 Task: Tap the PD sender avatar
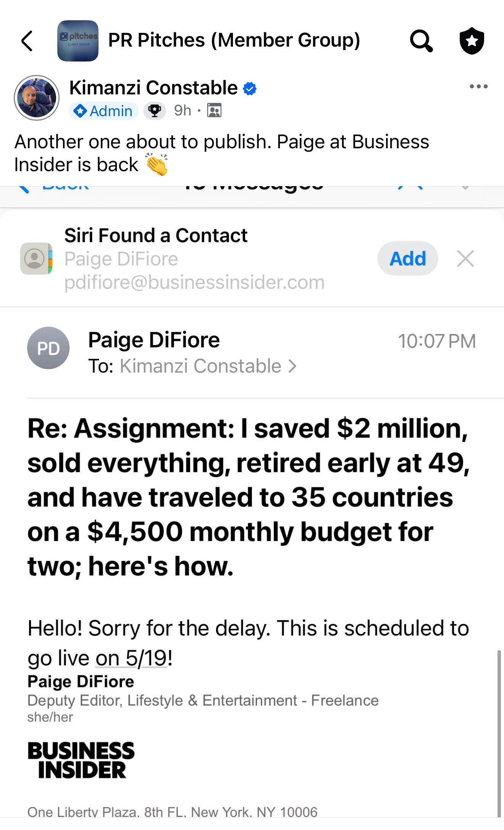tap(48, 348)
